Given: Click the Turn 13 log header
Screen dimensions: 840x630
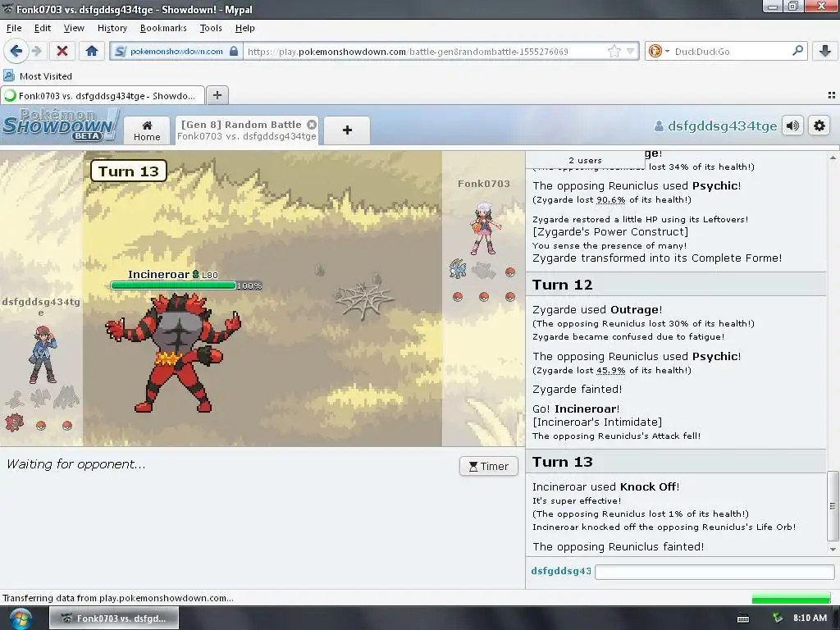Looking at the screenshot, I should tap(676, 462).
